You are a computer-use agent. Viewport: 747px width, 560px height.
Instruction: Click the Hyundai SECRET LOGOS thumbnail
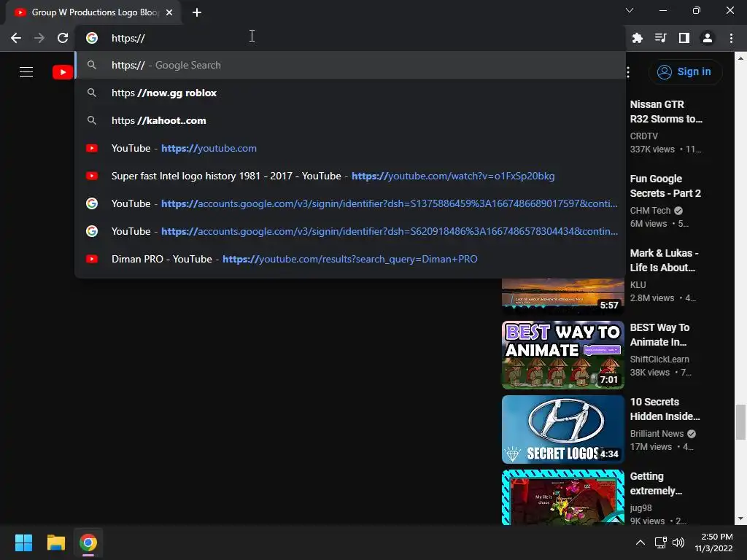562,429
